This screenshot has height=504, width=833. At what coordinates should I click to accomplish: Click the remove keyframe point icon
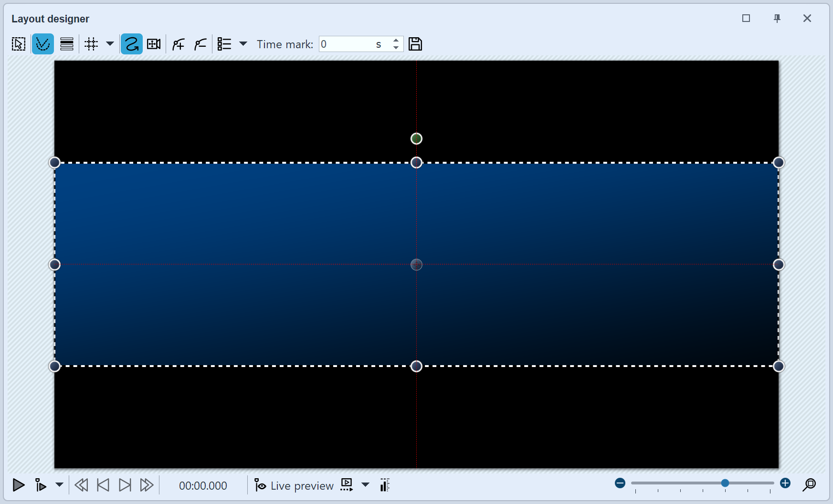(x=200, y=44)
